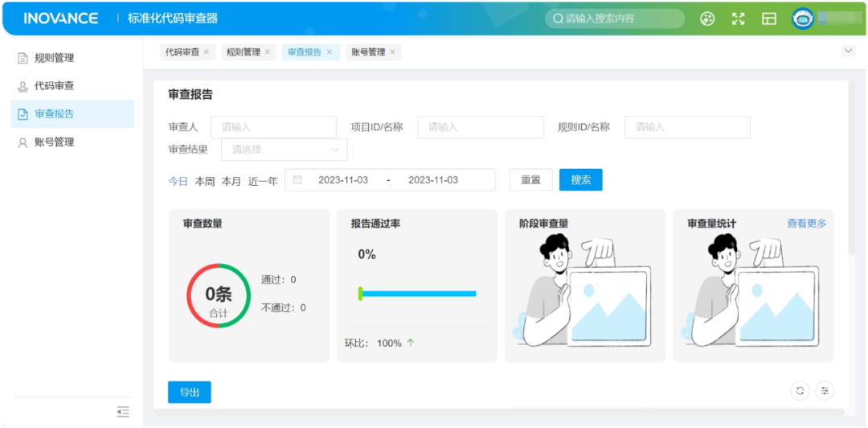Viewport: 868px width, 428px height.
Task: Select the 近一年 quick date filter
Action: point(263,181)
